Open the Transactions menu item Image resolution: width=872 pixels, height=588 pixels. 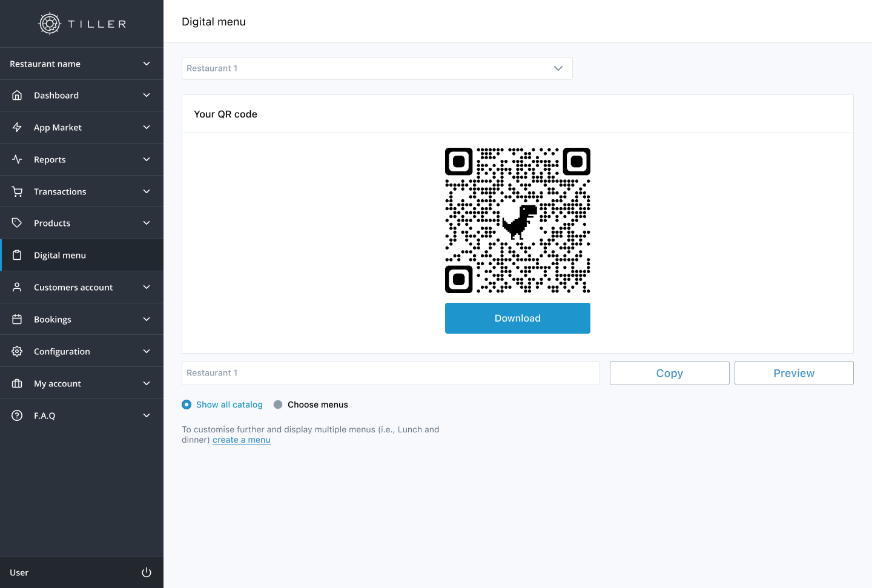[x=82, y=191]
